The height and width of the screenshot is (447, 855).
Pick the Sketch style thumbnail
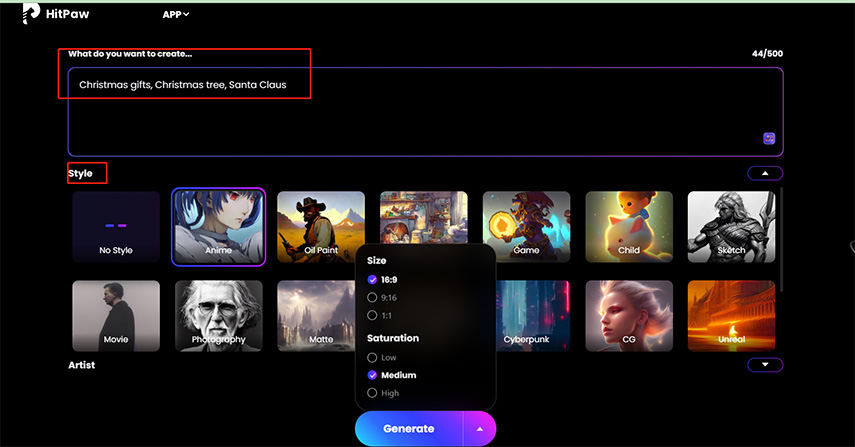pos(731,227)
